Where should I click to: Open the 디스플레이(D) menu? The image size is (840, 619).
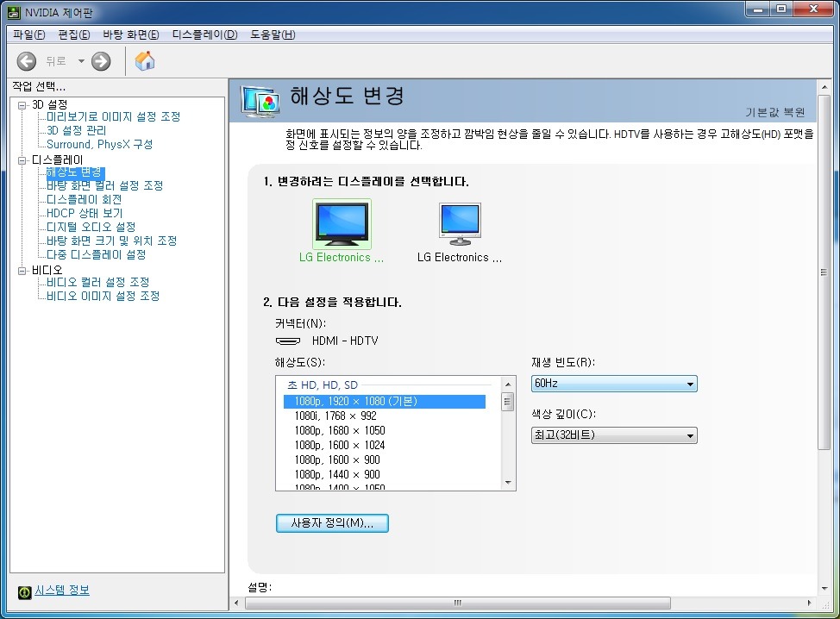(204, 34)
